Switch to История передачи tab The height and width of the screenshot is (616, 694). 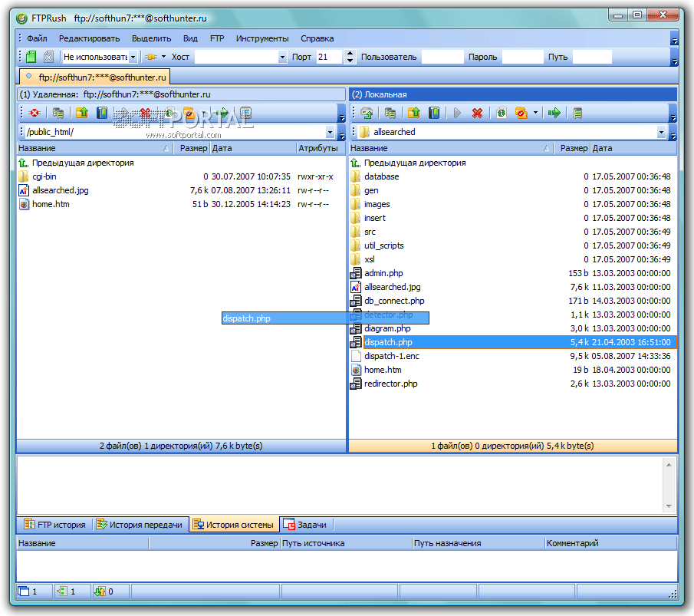(140, 525)
